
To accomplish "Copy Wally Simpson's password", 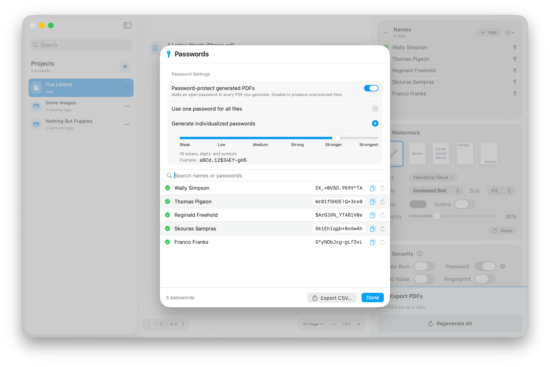I will click(373, 188).
